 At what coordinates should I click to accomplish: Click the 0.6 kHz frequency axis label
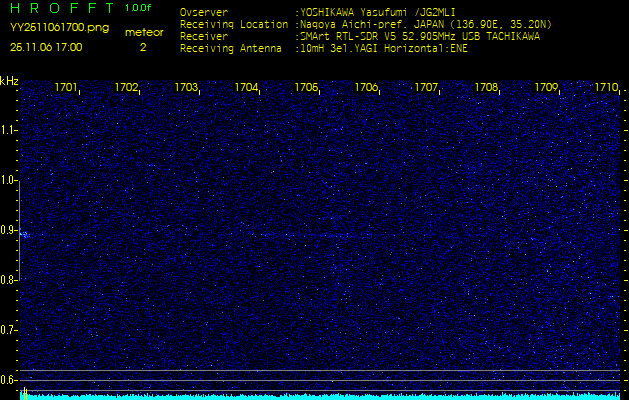pos(9,380)
